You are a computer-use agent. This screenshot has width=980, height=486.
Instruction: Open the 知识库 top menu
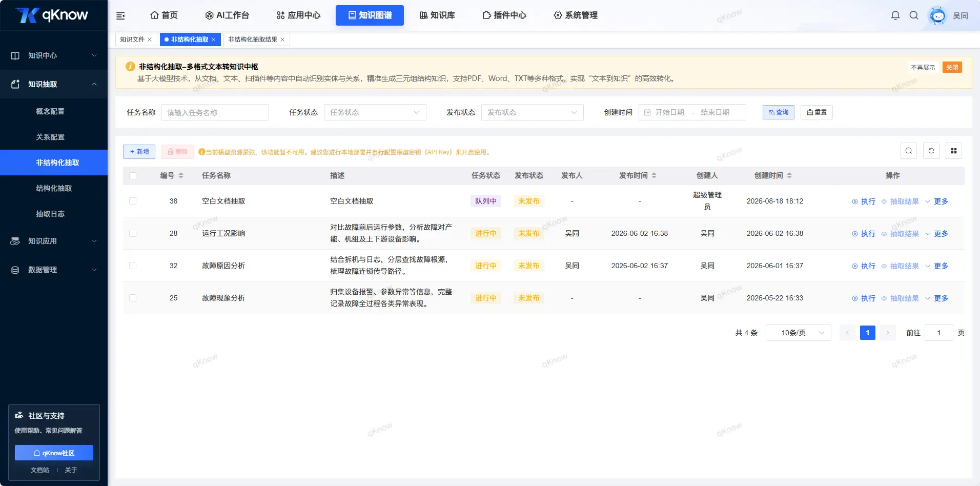437,15
